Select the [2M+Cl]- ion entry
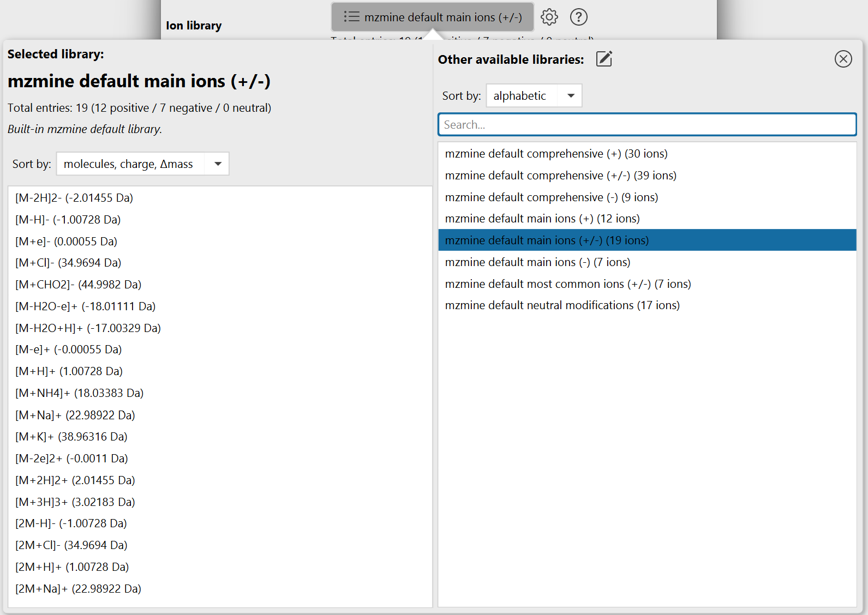868x615 pixels. point(220,545)
